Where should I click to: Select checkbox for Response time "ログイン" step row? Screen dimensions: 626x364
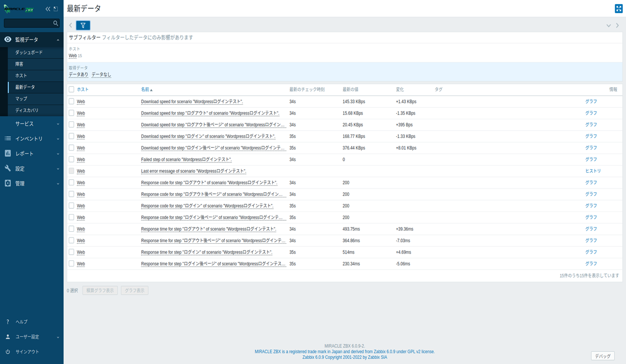[71, 252]
